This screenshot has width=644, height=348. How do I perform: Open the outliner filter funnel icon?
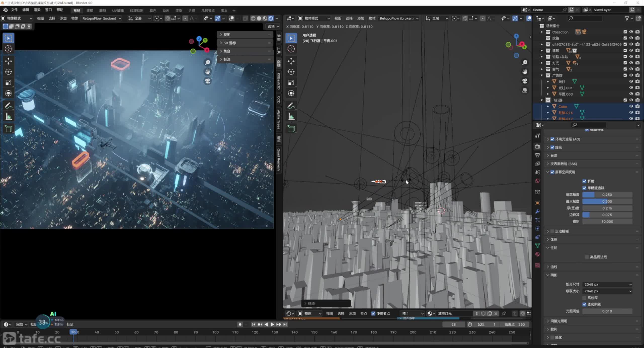click(x=627, y=18)
